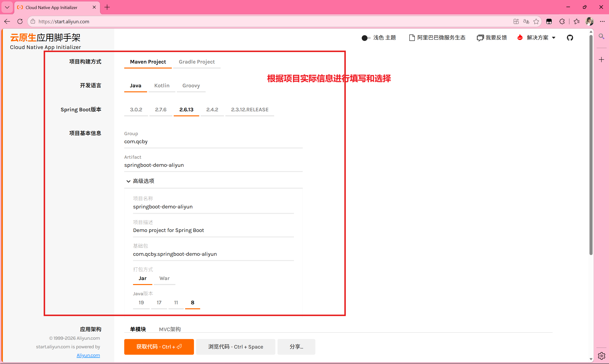609x364 pixels.
Task: Click the 获取代码 button
Action: point(159,347)
